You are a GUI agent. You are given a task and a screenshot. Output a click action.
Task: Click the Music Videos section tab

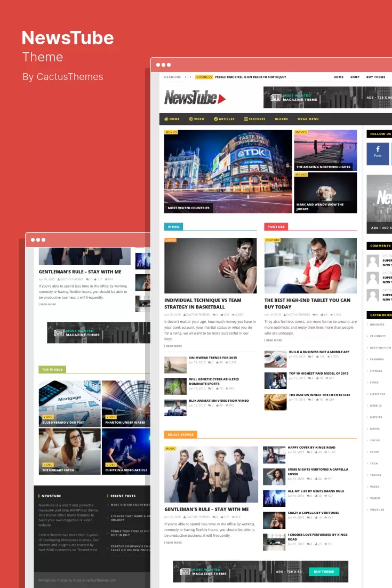click(181, 435)
